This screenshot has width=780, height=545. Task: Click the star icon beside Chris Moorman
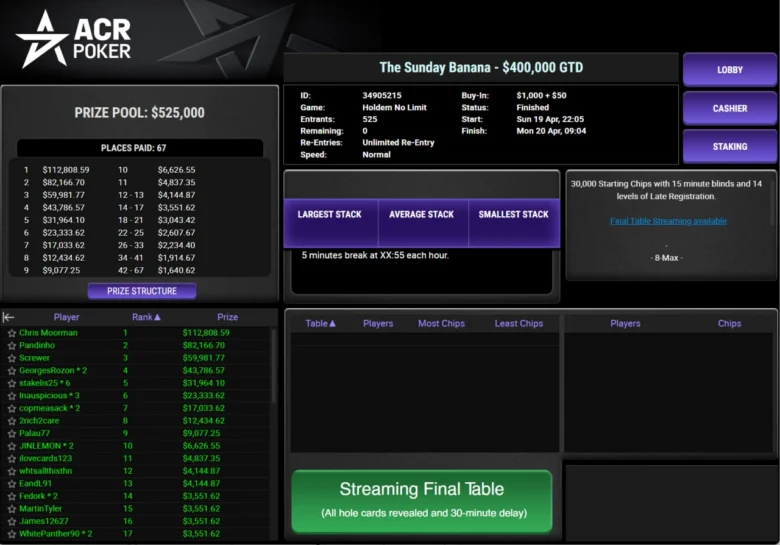coord(11,333)
